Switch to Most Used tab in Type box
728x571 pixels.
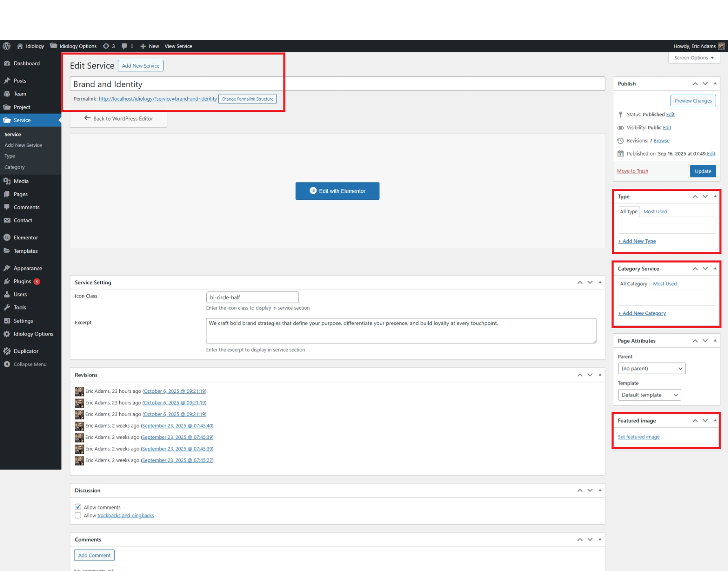tap(655, 212)
